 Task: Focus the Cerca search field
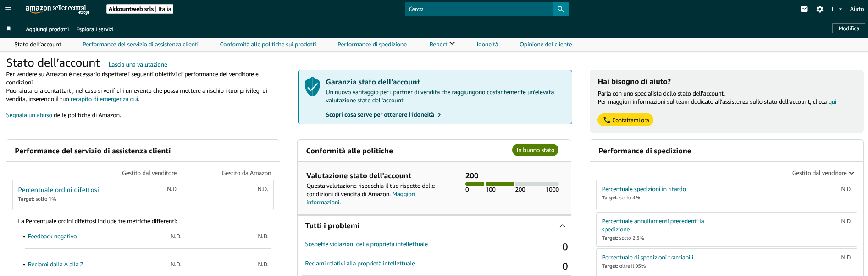click(x=479, y=9)
